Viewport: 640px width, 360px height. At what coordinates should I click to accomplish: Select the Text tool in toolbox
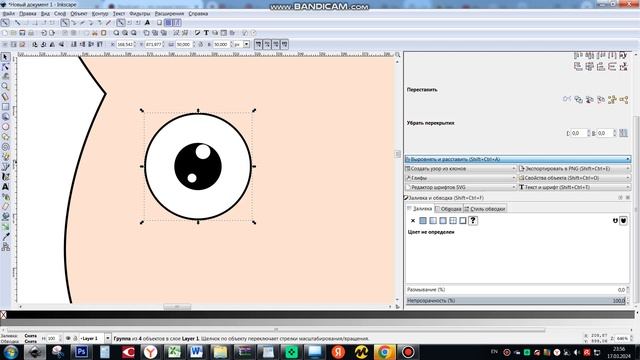click(5, 187)
